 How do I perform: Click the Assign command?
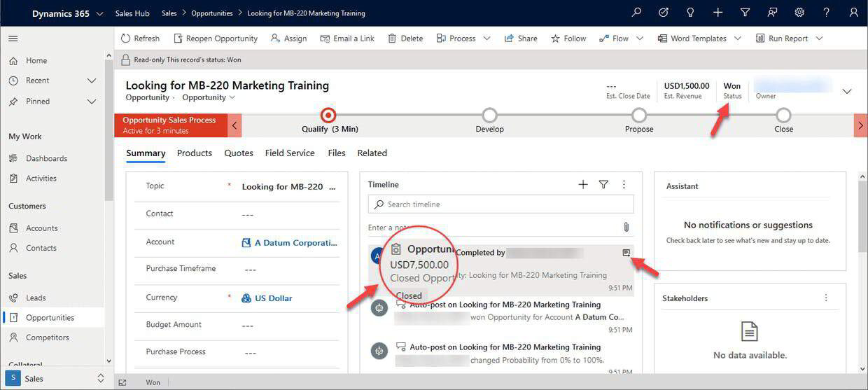point(288,39)
